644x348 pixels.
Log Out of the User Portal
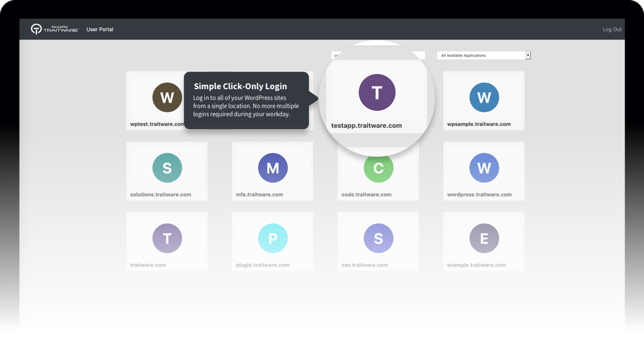(x=612, y=30)
